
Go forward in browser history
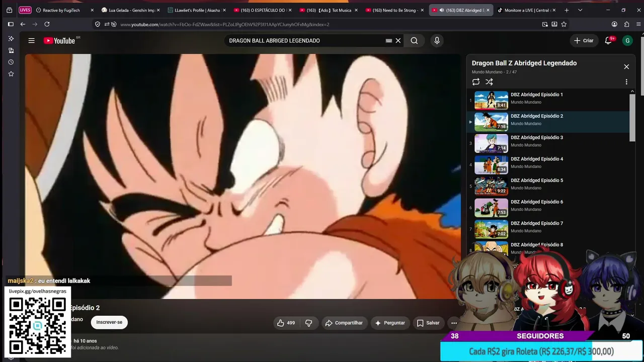pos(34,24)
